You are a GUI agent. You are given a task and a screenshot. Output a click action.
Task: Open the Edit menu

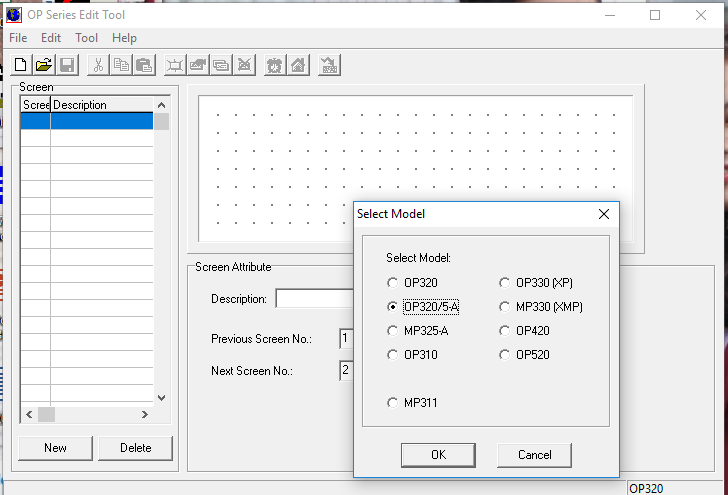[x=51, y=38]
